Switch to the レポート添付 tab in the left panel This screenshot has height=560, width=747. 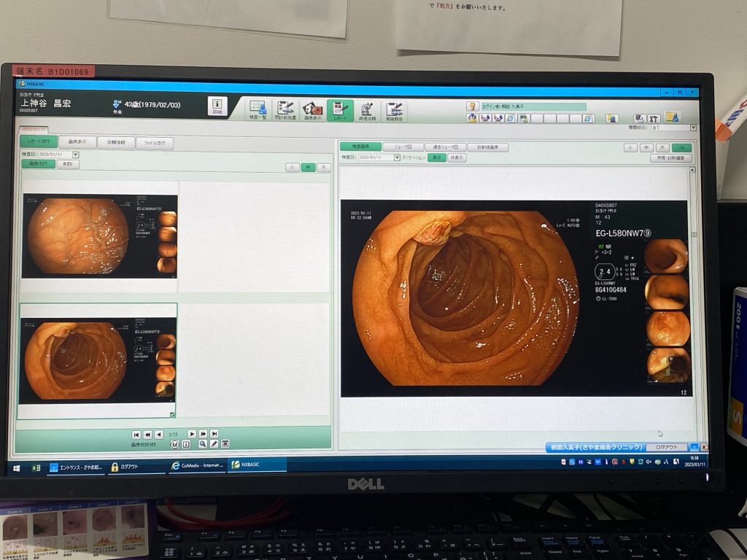pos(39,141)
